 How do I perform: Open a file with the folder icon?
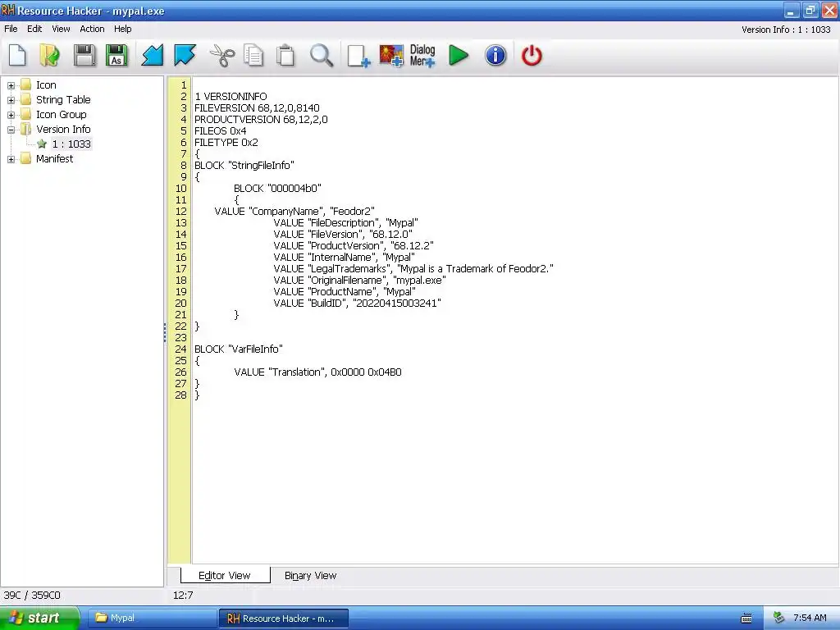click(x=50, y=55)
